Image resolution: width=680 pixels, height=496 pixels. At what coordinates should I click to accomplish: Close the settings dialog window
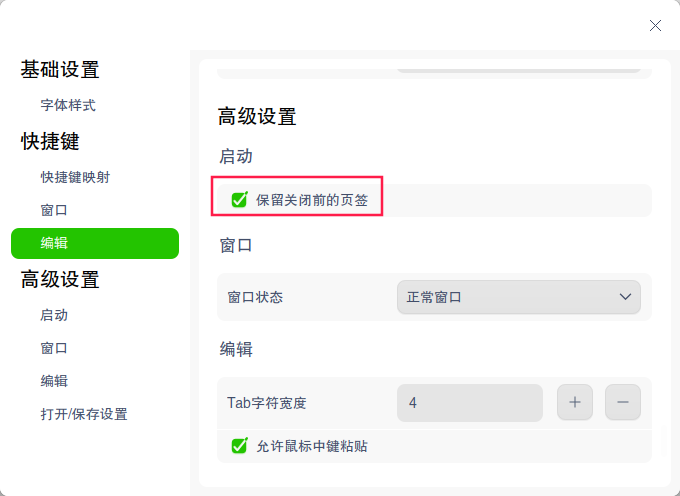[x=655, y=25]
